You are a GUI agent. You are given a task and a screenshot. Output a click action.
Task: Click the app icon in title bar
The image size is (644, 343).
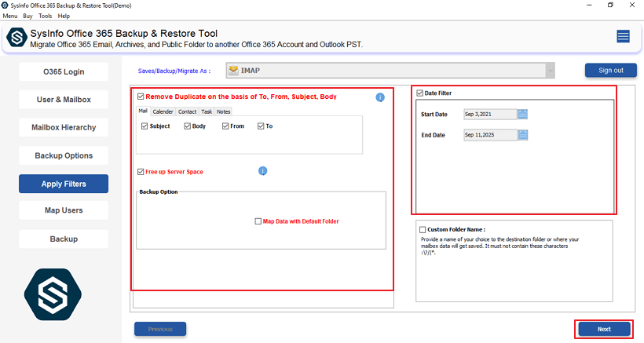click(x=5, y=5)
